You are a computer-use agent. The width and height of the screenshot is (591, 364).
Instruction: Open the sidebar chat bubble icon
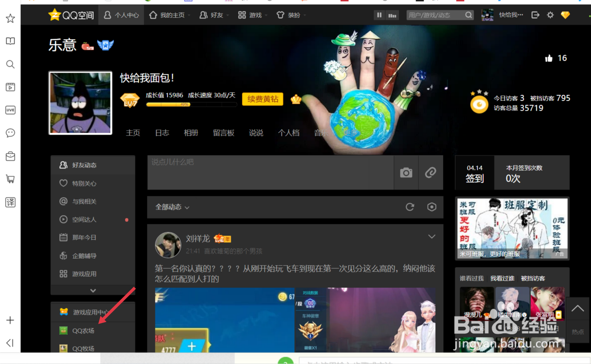(x=10, y=133)
